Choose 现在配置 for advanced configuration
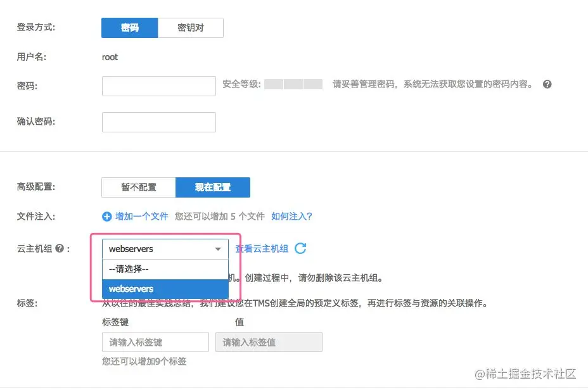This screenshot has width=588, height=392. click(x=213, y=187)
